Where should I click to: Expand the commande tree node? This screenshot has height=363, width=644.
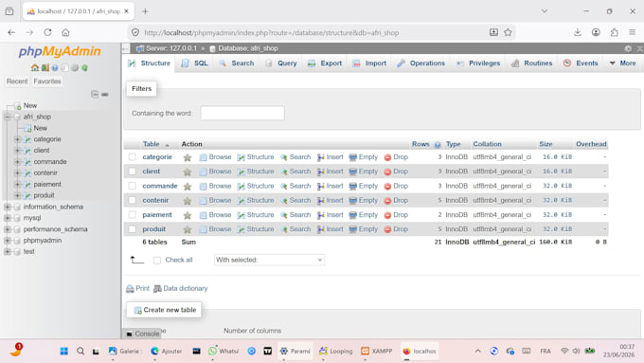17,162
